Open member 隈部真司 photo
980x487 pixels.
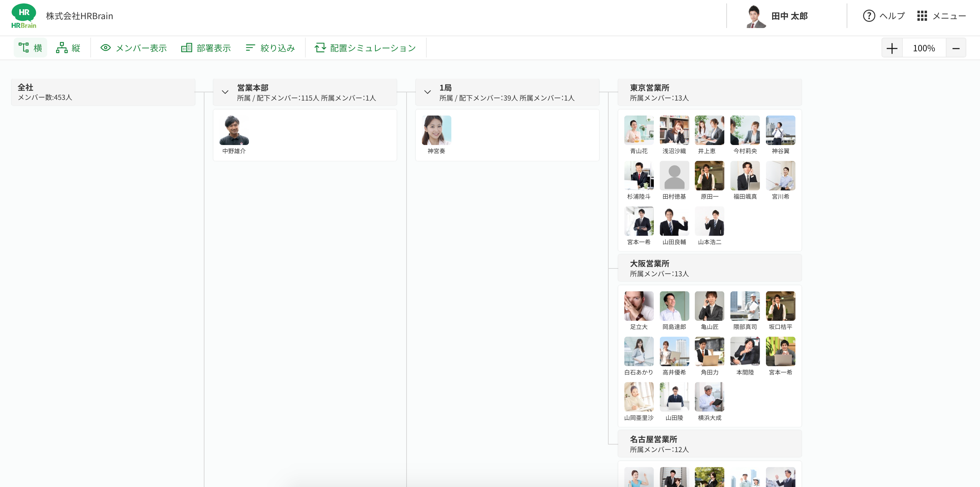point(745,306)
